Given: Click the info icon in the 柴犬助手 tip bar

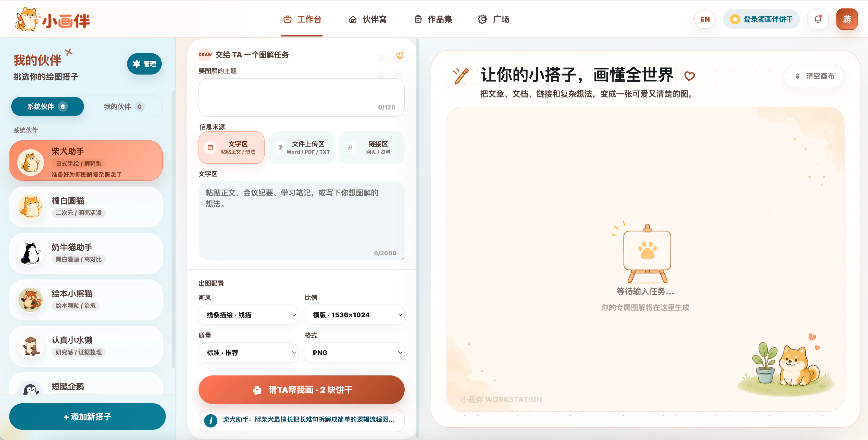Looking at the screenshot, I should [210, 420].
